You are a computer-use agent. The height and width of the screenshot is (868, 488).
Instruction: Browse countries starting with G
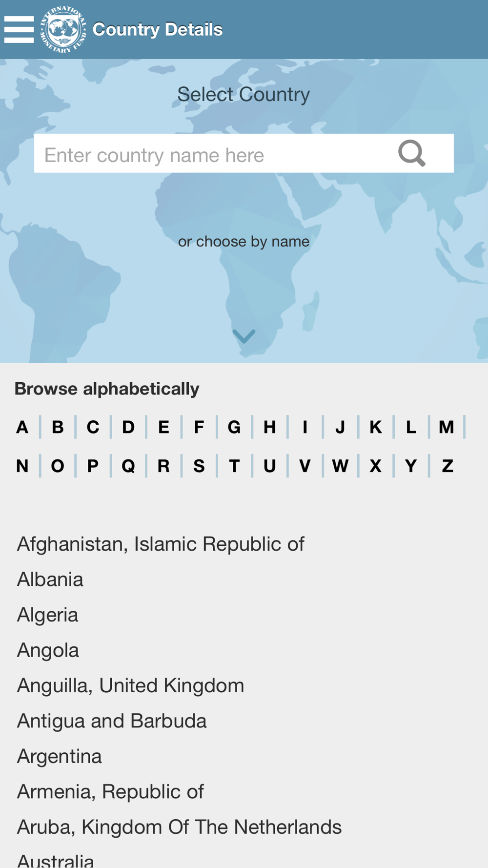pyautogui.click(x=234, y=427)
